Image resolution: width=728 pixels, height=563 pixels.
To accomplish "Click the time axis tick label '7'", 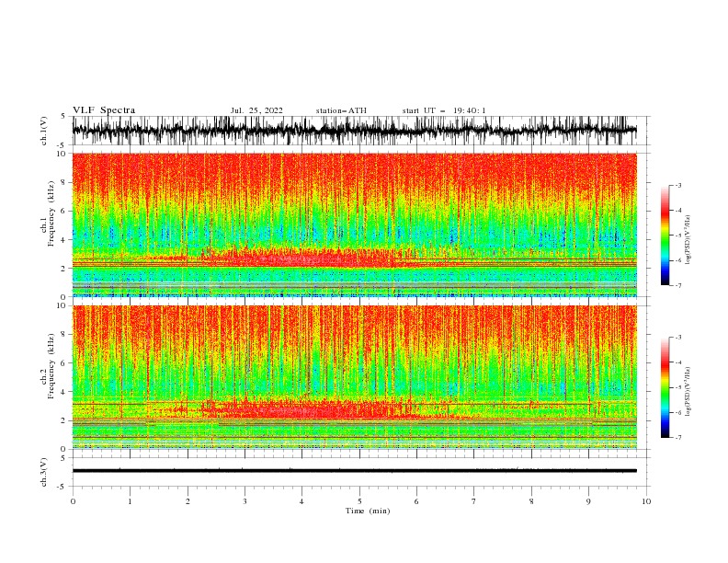I will 474,501.
